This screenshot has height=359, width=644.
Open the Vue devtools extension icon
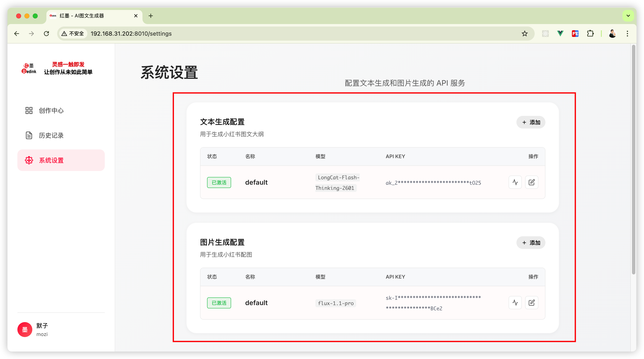tap(560, 34)
